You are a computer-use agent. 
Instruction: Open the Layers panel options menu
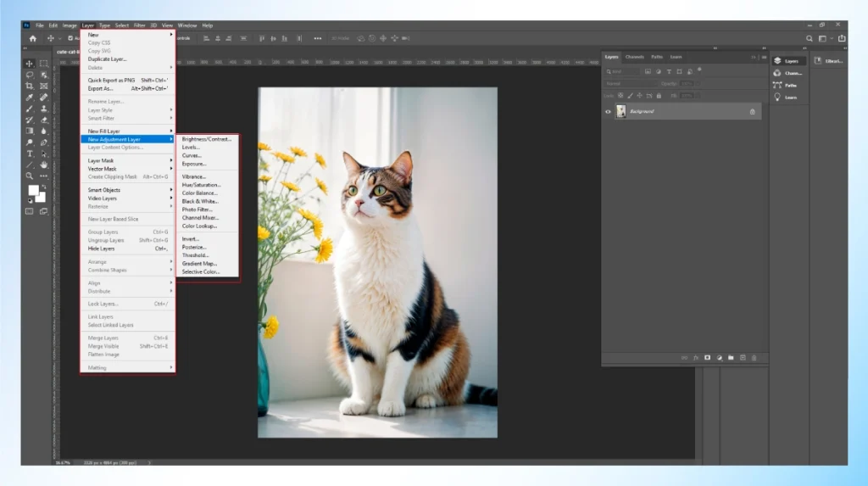point(764,57)
